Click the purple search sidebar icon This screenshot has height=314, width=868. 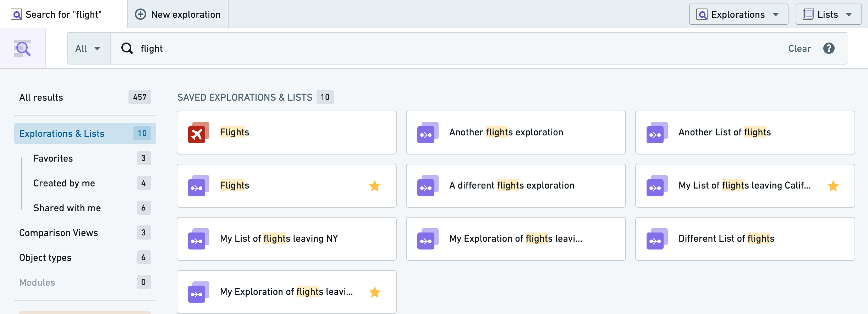[x=23, y=48]
